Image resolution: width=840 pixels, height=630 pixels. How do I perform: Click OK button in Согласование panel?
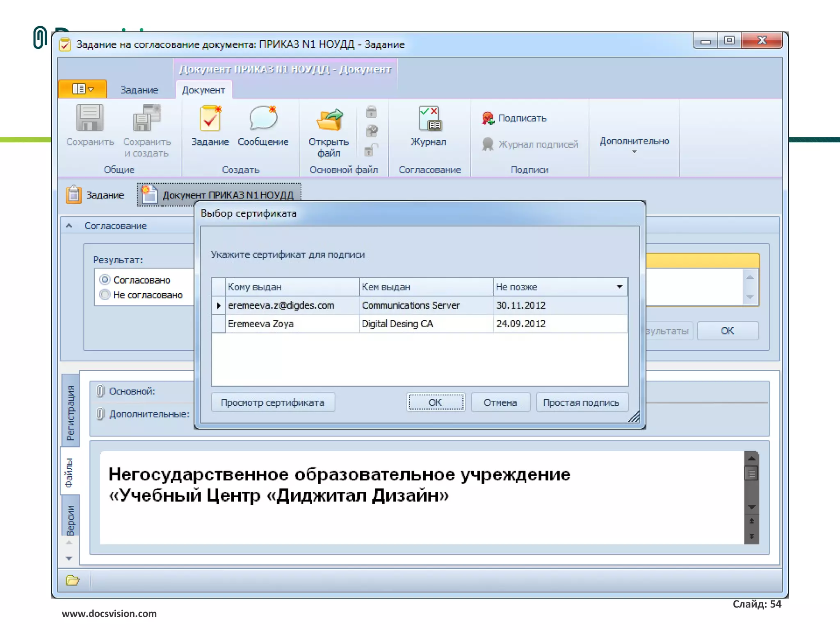click(x=728, y=331)
